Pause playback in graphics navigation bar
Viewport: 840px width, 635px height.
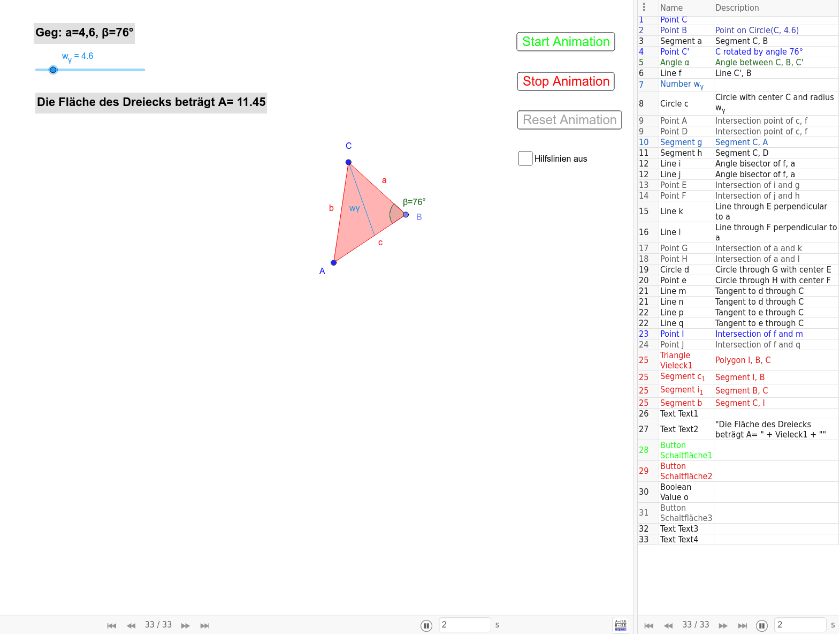pos(426,625)
